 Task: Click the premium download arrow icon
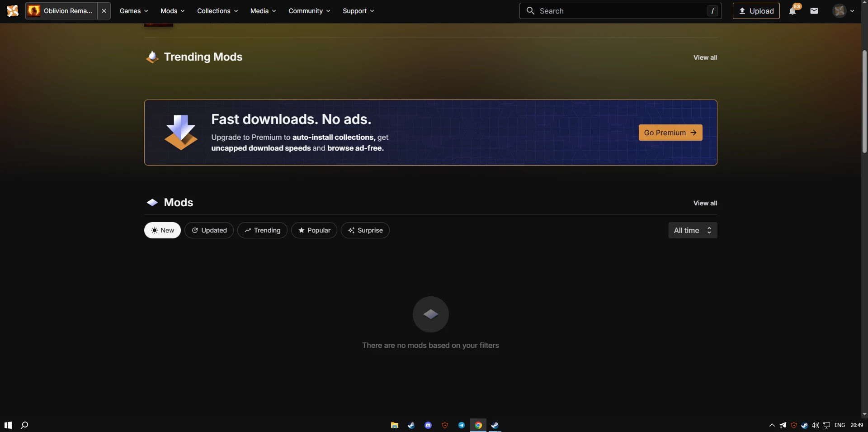pyautogui.click(x=181, y=132)
